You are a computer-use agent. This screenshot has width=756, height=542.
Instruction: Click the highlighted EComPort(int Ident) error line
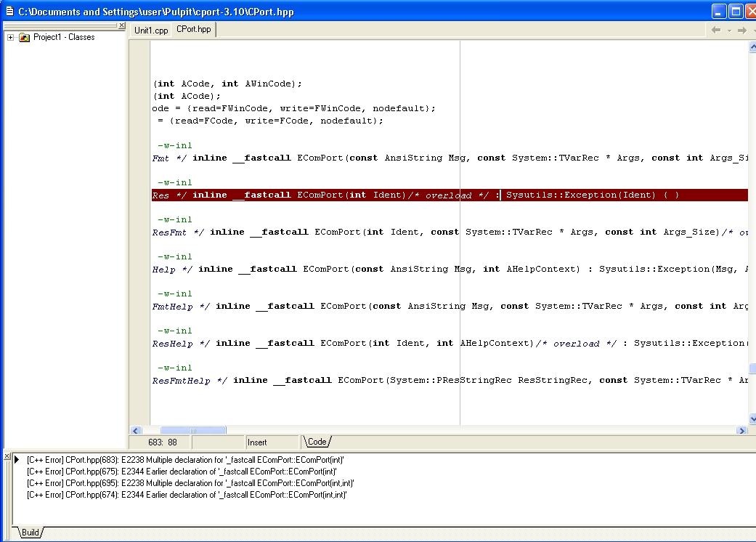point(450,195)
